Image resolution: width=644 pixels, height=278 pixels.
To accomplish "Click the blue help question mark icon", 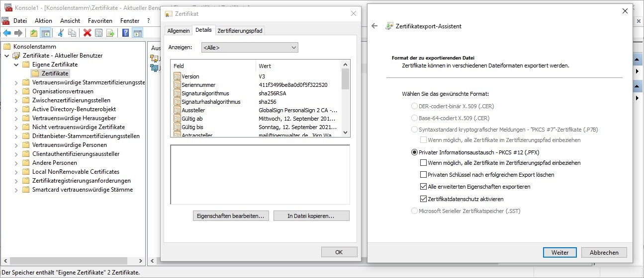I will 126,33.
